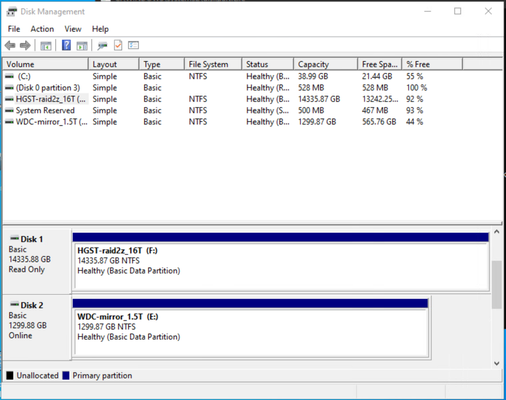Viewport: 506px width, 400px height.
Task: Select the System Reserved volume row
Action: coord(253,110)
